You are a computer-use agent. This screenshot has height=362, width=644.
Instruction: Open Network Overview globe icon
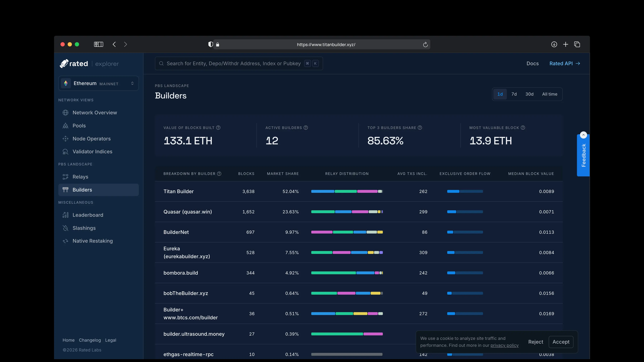[65, 113]
